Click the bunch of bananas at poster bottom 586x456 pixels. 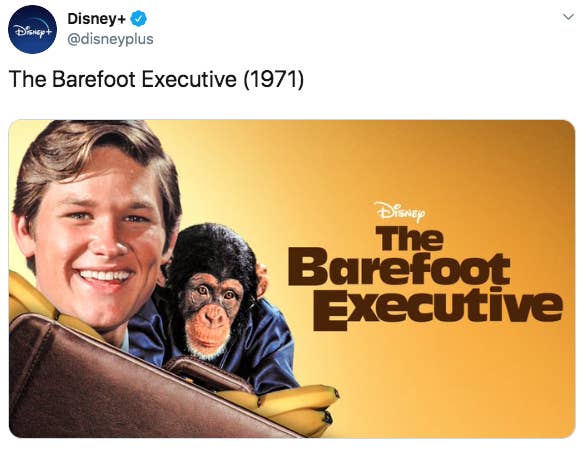[288, 409]
